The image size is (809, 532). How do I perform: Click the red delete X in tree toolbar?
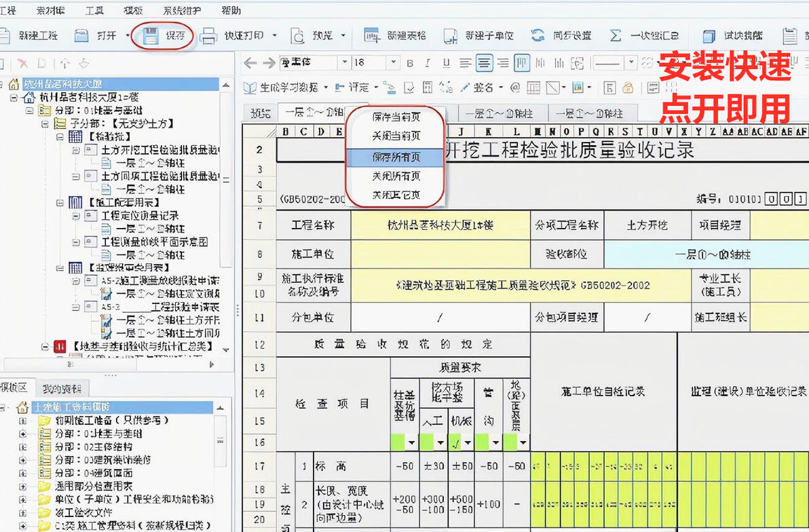point(22,64)
